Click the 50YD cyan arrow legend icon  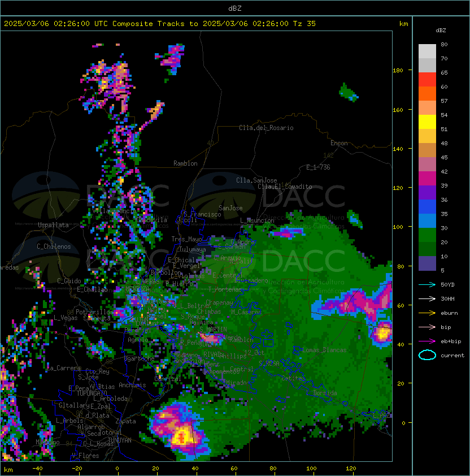[427, 284]
